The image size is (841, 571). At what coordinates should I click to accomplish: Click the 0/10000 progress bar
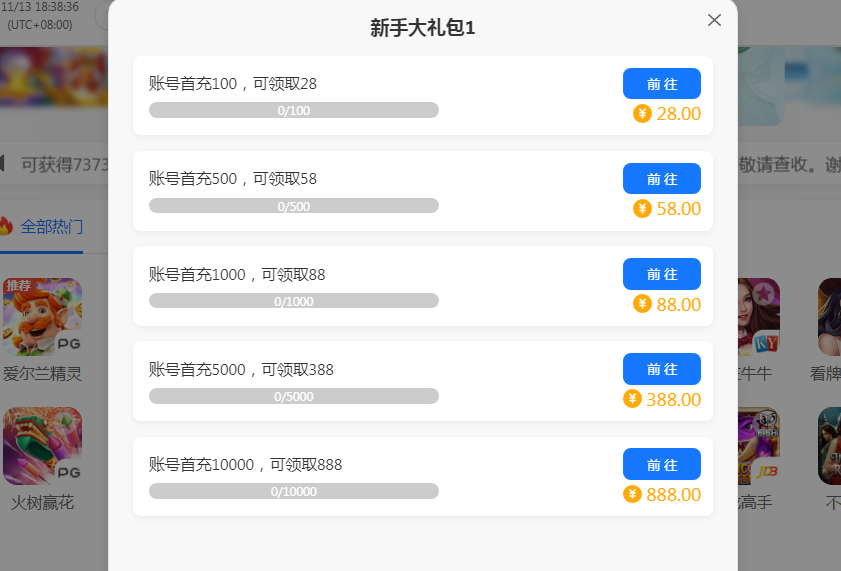(293, 491)
